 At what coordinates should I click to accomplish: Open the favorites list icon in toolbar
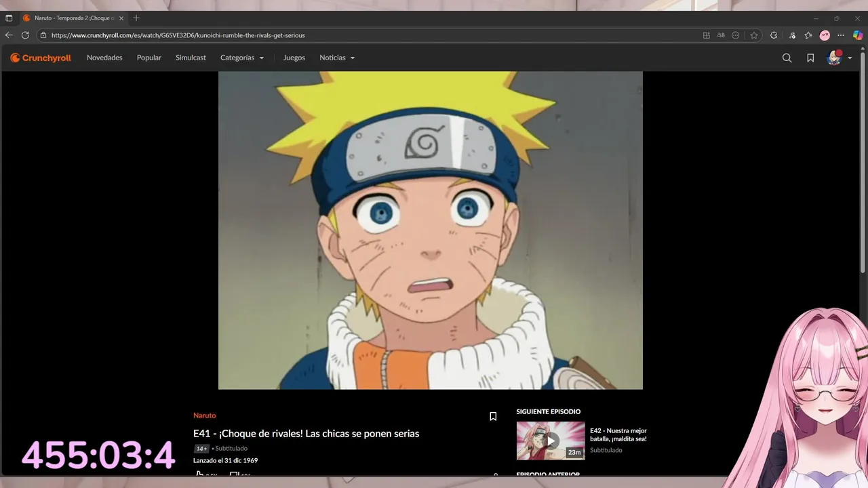click(x=808, y=35)
